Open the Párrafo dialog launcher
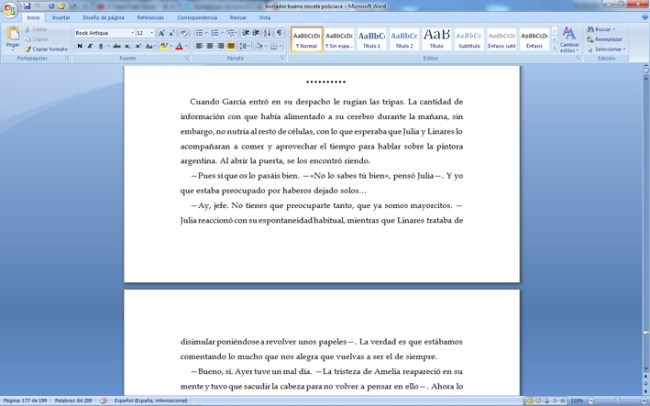Viewport: 650px width, 406px height. 283,58
